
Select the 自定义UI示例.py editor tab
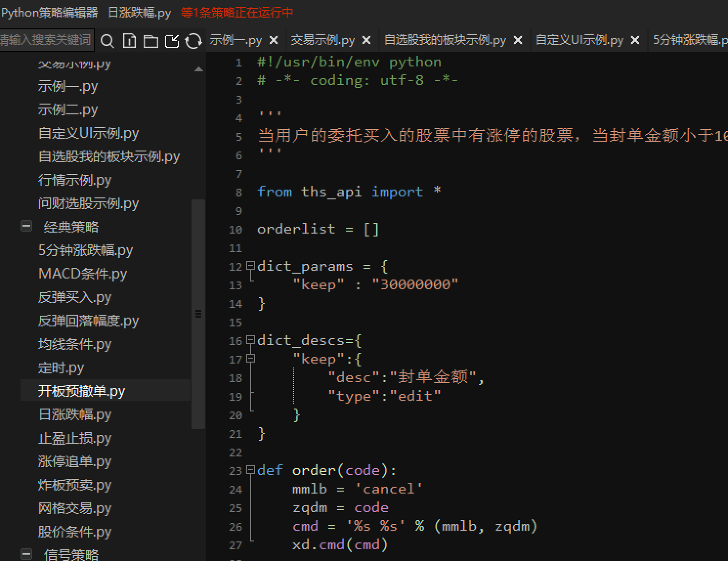[x=579, y=40]
